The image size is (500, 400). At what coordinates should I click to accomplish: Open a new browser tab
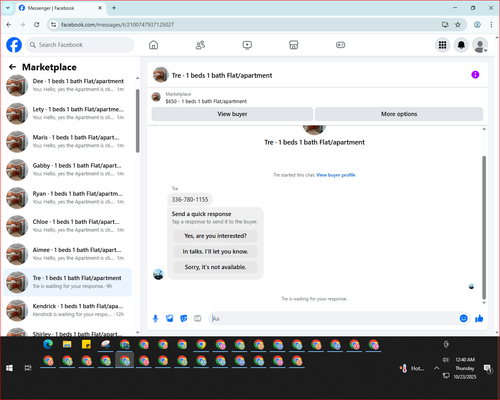114,8
